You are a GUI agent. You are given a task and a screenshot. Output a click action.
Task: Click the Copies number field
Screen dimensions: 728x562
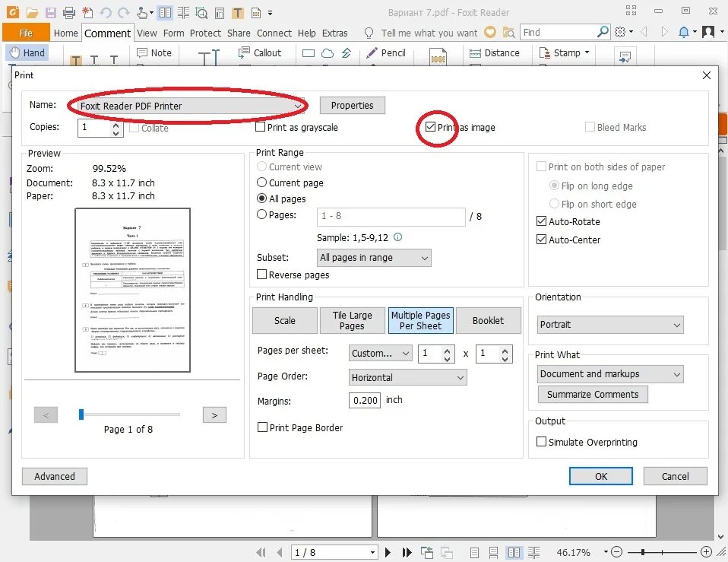click(94, 128)
